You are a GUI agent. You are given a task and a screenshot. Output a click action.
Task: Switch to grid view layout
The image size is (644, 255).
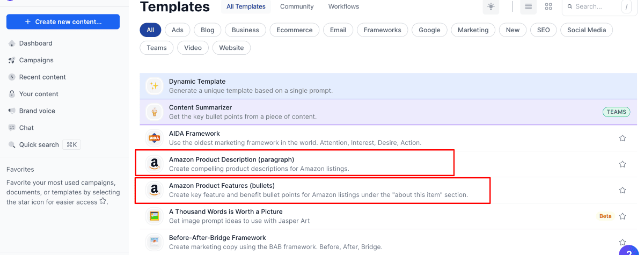click(548, 7)
